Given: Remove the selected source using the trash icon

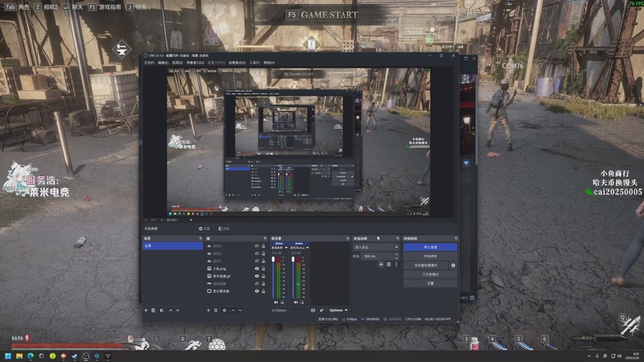Looking at the screenshot, I should (x=216, y=311).
